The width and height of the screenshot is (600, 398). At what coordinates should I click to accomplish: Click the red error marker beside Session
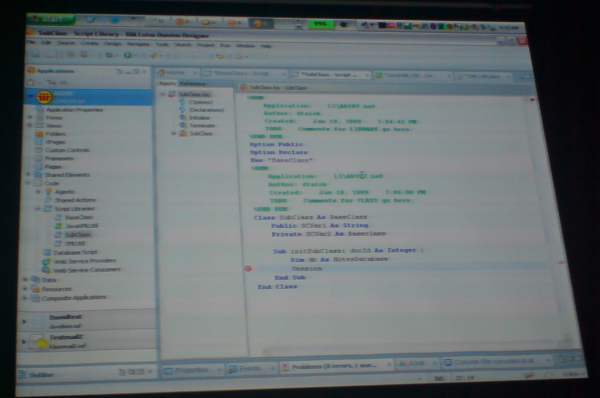[248, 269]
